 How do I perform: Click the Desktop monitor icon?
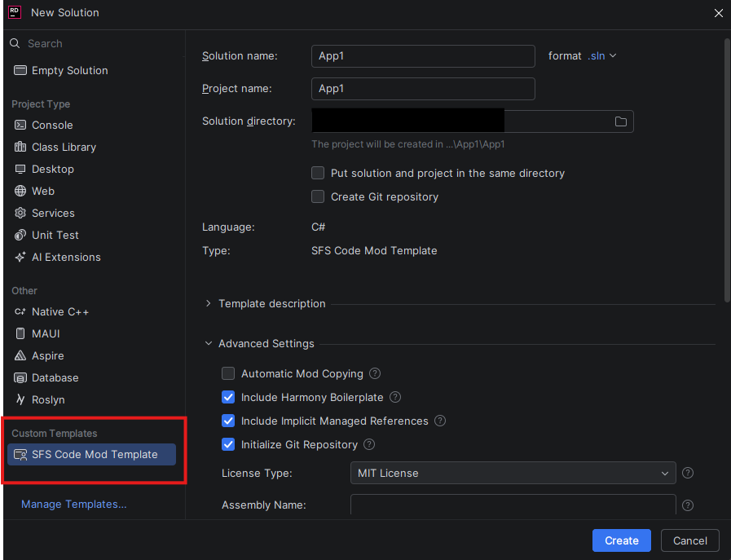click(x=20, y=169)
